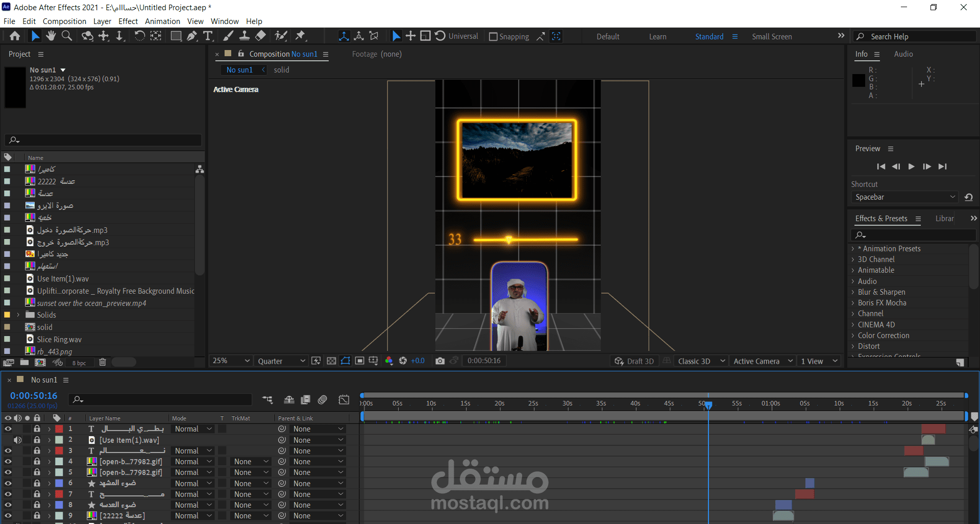The width and height of the screenshot is (980, 524).
Task: Hide layer 4 using eye icon
Action: [8, 461]
